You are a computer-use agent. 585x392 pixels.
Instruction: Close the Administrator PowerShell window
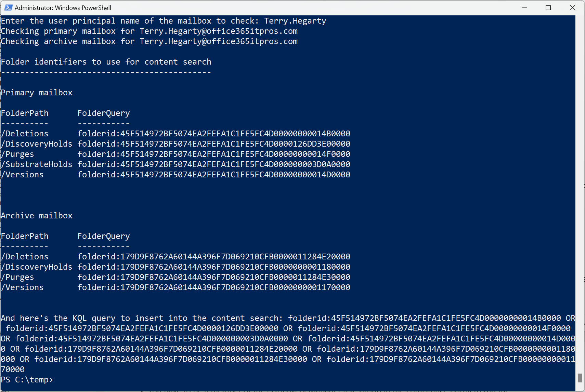[x=572, y=7]
